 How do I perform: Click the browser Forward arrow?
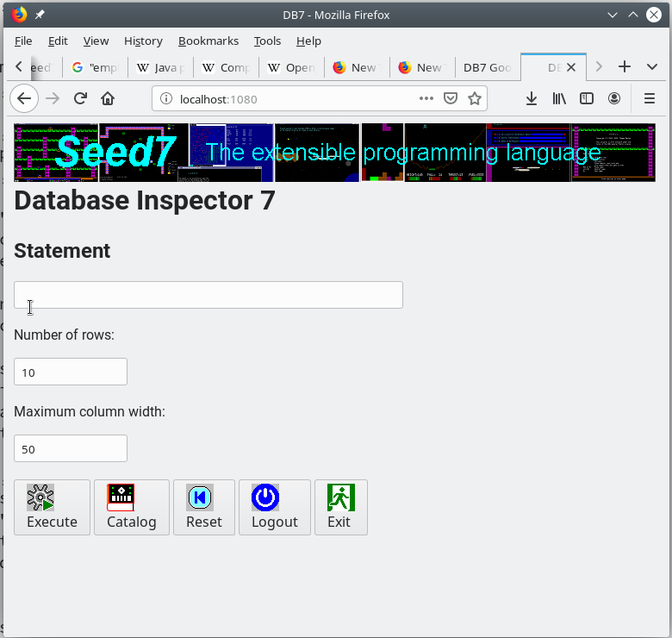point(53,98)
